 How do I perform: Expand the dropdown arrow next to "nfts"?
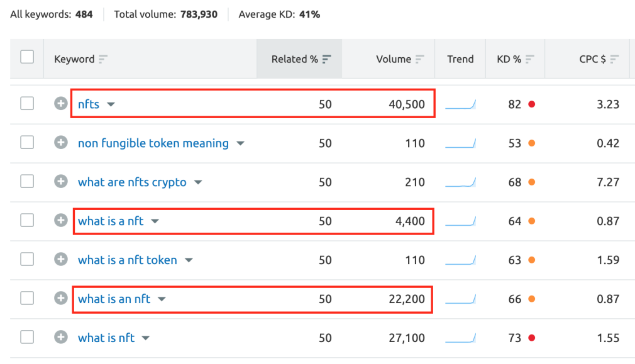[111, 104]
